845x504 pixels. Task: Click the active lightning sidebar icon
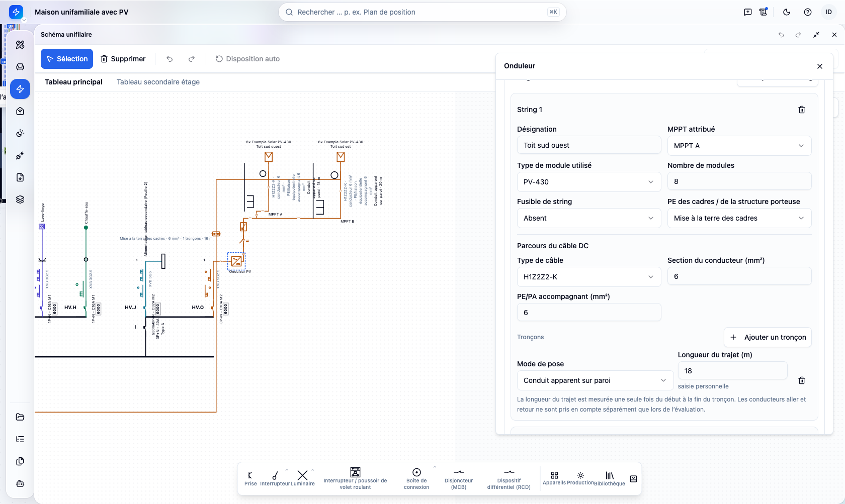20,89
